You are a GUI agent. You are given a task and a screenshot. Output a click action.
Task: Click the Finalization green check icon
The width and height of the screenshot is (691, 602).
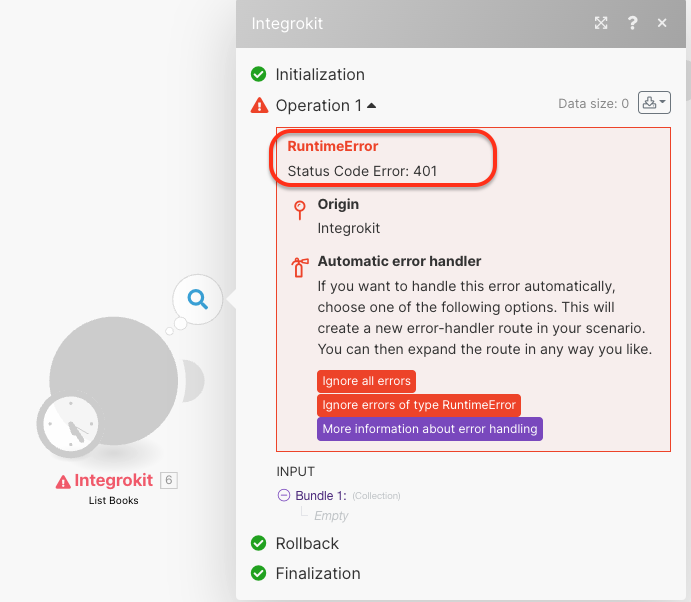click(259, 573)
